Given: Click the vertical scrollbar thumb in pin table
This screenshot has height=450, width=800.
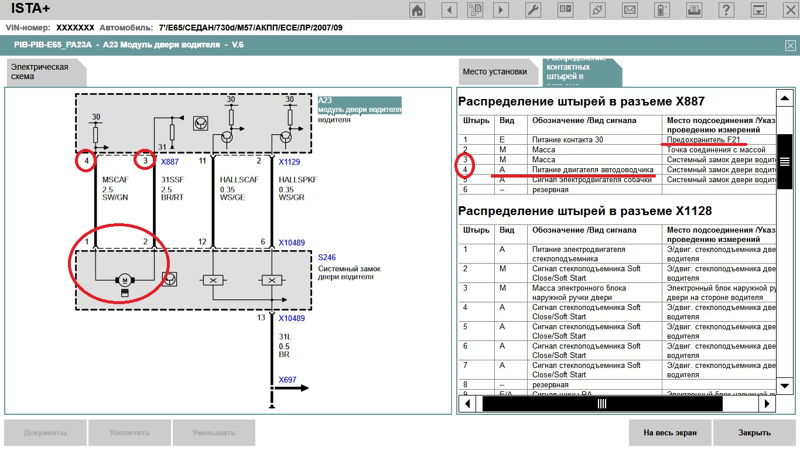Looking at the screenshot, I should [x=786, y=164].
